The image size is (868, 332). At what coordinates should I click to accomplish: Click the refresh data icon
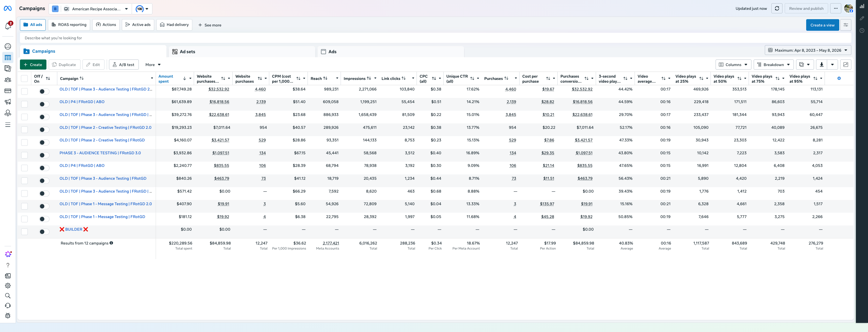pos(777,8)
